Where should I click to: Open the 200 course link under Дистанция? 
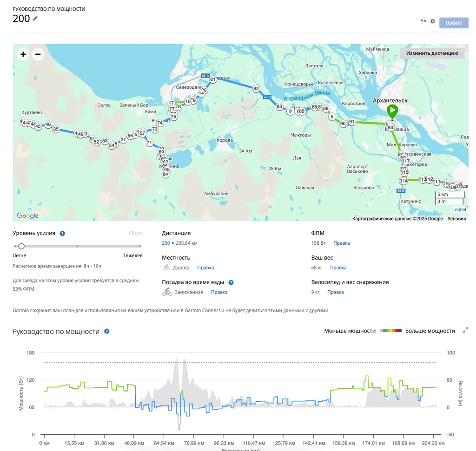pyautogui.click(x=165, y=243)
